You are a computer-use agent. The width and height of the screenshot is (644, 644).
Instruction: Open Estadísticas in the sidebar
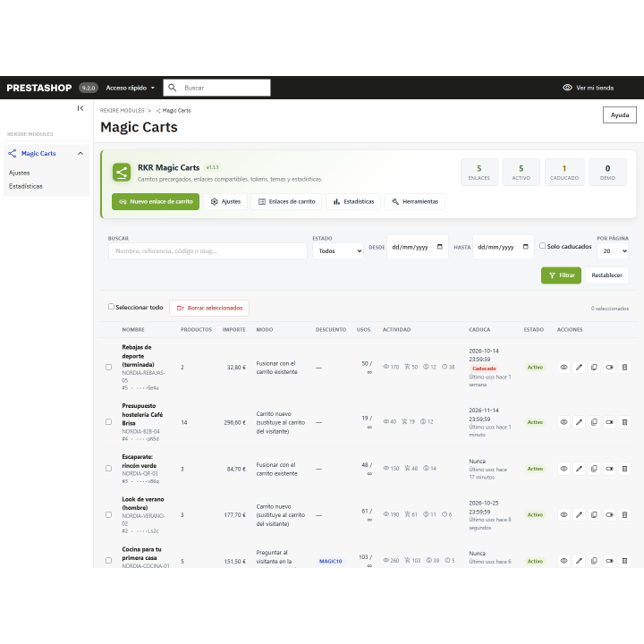coord(25,186)
